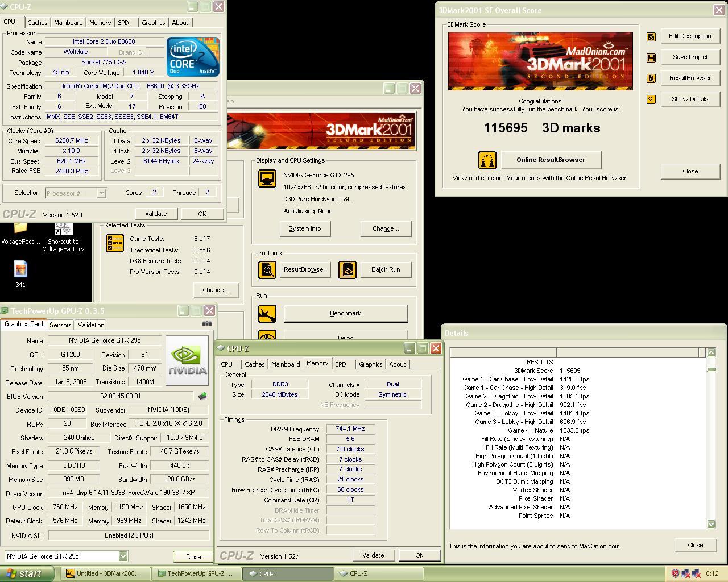The height and width of the screenshot is (582, 728).
Task: Click Show Details button
Action: pyautogui.click(x=690, y=99)
